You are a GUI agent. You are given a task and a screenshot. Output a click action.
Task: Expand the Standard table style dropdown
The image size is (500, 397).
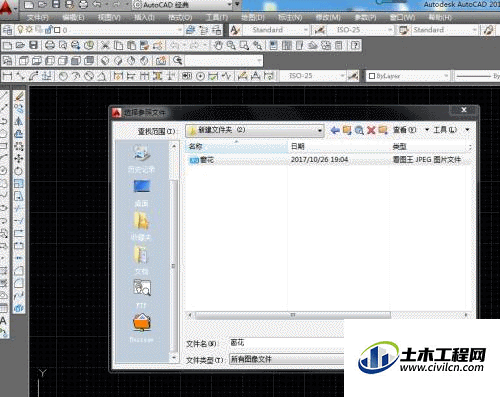(x=474, y=30)
